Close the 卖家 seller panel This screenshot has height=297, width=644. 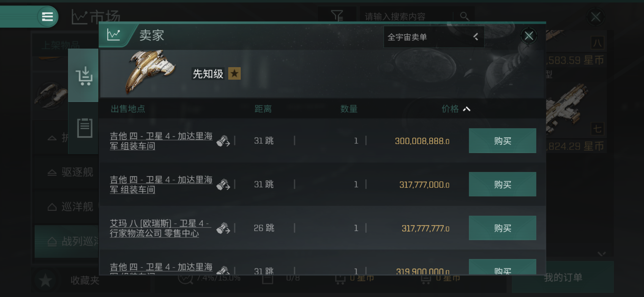(529, 36)
